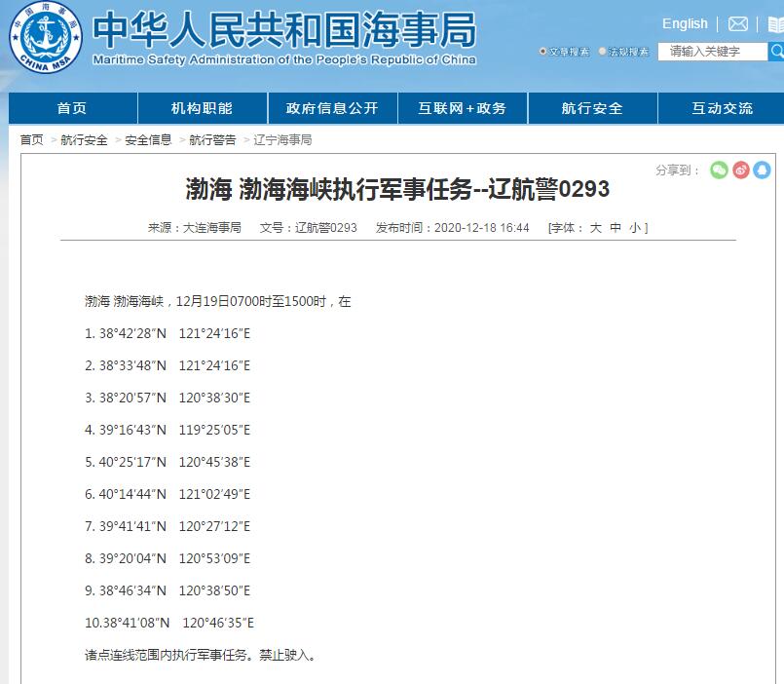Viewport: 784px width, 684px height.
Task: Set font size to 大
Action: (x=595, y=228)
